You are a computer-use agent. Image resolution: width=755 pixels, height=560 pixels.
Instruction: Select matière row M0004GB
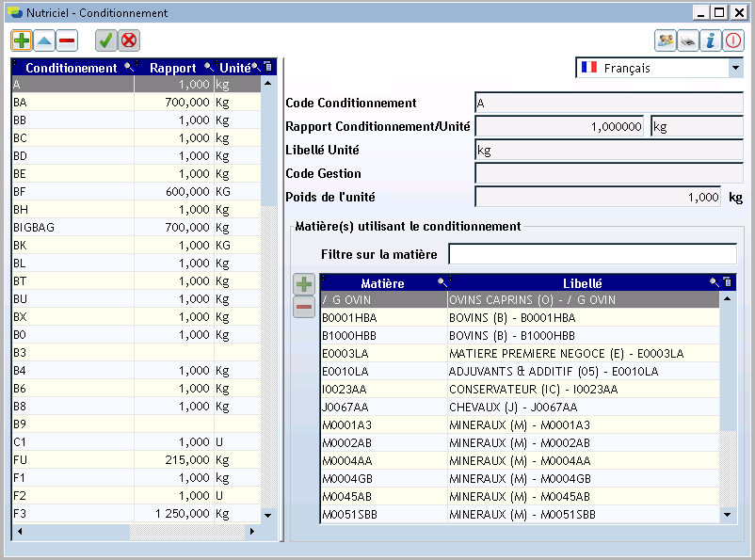tap(520, 479)
